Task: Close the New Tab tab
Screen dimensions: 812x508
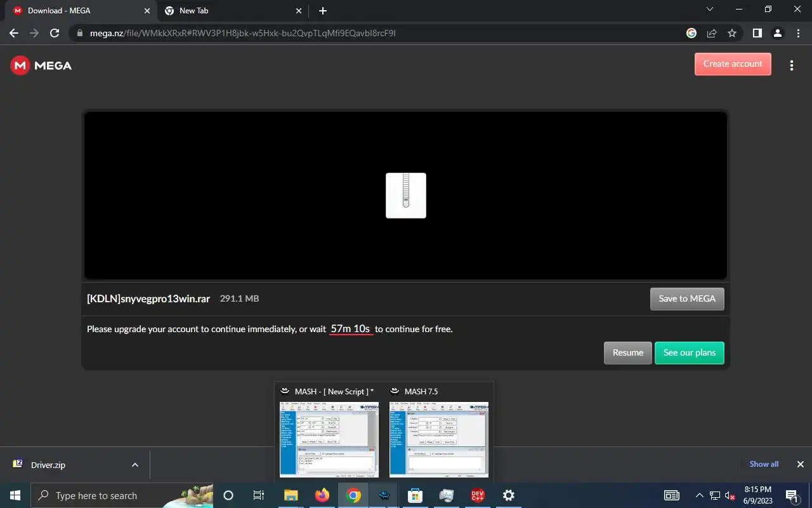Action: tap(299, 11)
